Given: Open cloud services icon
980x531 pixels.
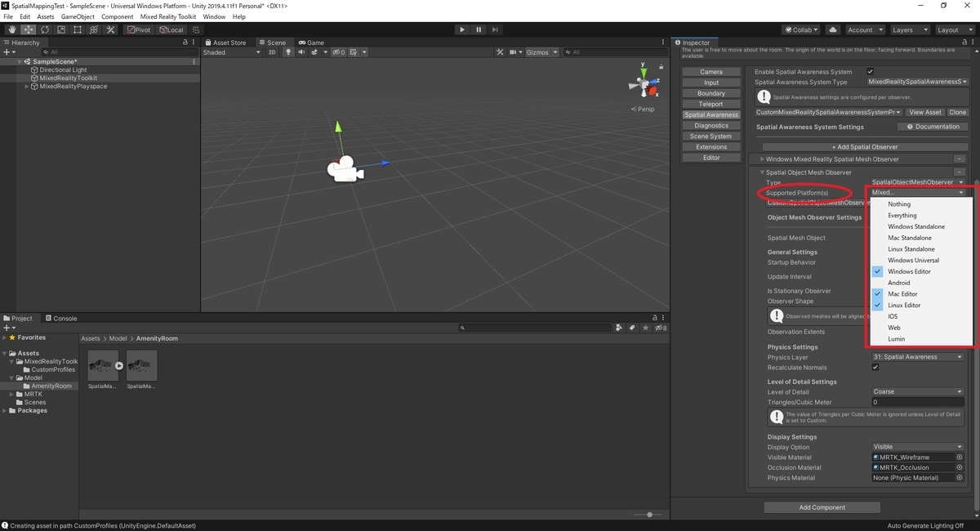Looking at the screenshot, I should click(x=832, y=29).
